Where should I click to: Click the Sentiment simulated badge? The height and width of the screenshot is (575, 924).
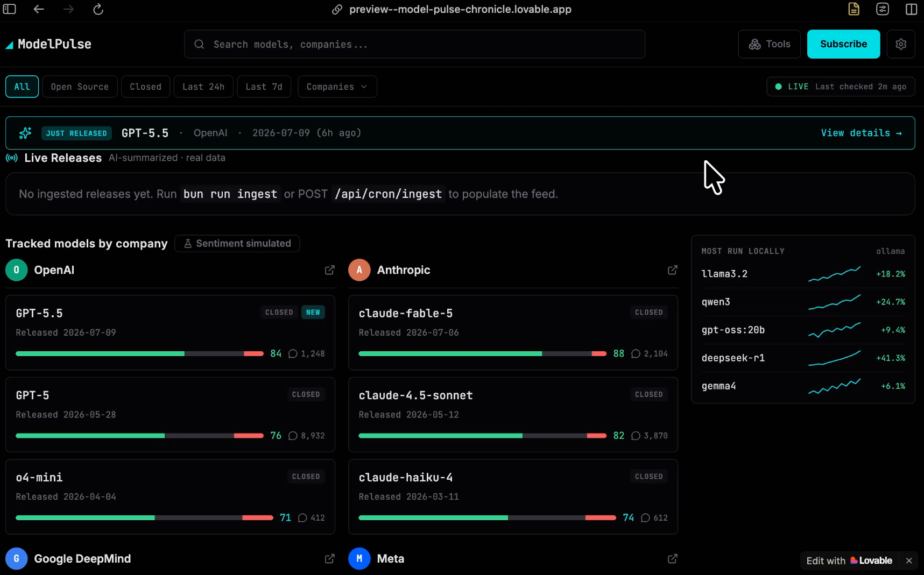point(237,244)
